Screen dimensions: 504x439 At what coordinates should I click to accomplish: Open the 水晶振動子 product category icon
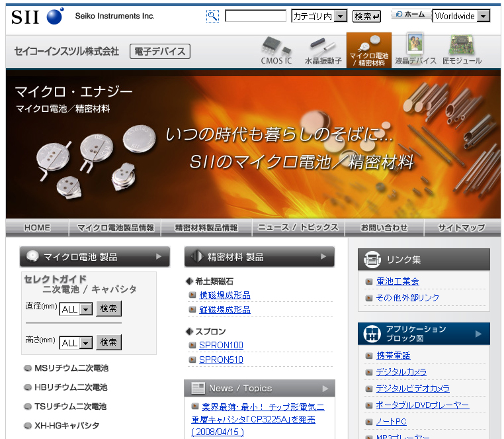pos(323,50)
